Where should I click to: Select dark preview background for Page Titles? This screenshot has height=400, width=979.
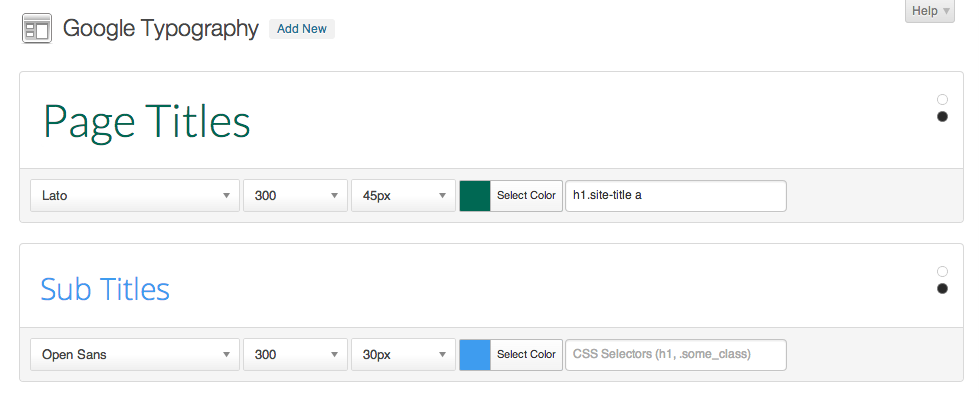[x=942, y=117]
